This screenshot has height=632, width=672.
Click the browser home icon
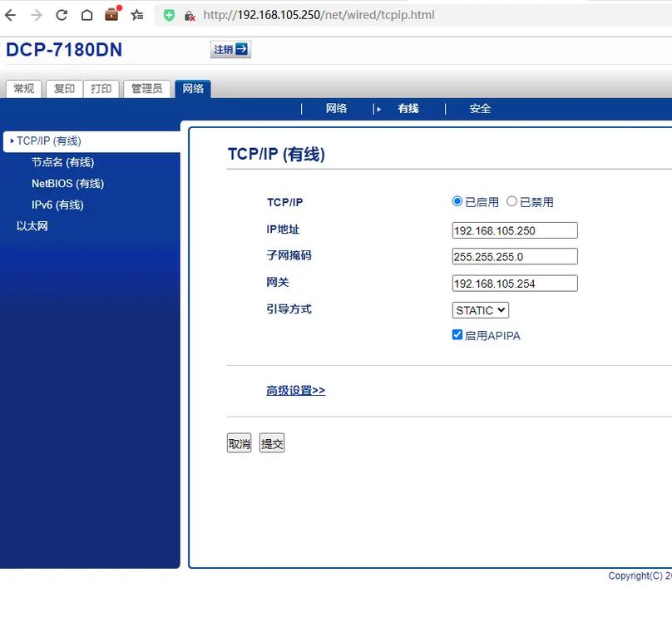[87, 14]
